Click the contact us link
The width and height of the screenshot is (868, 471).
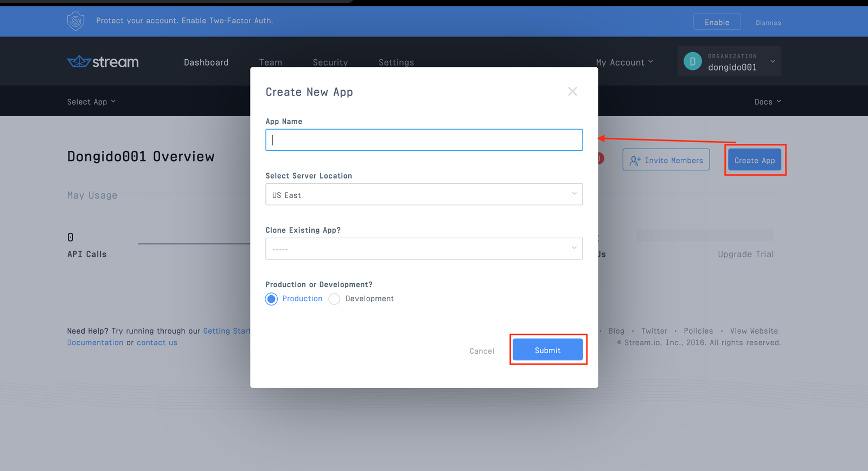157,343
